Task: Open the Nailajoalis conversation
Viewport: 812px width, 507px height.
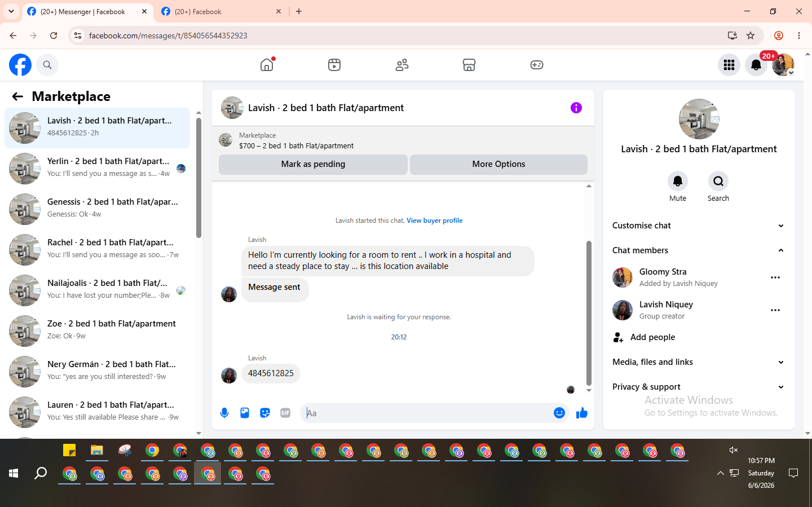Action: [x=98, y=290]
